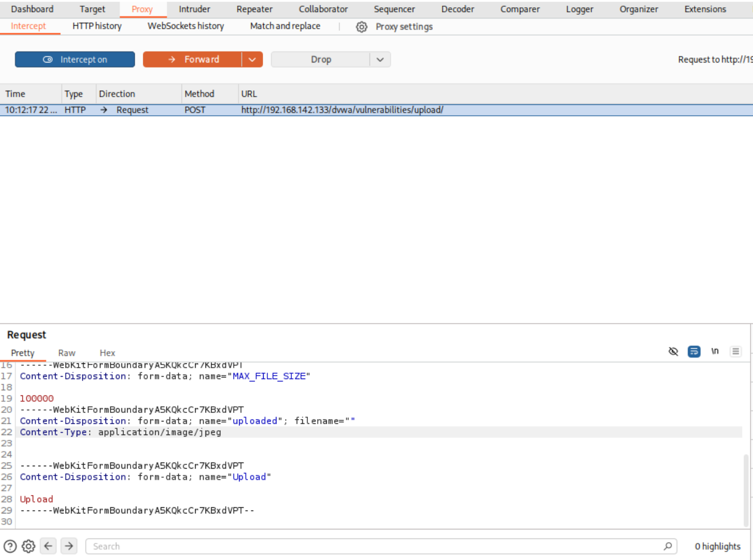
Task: Forward the intercepted request
Action: [193, 59]
